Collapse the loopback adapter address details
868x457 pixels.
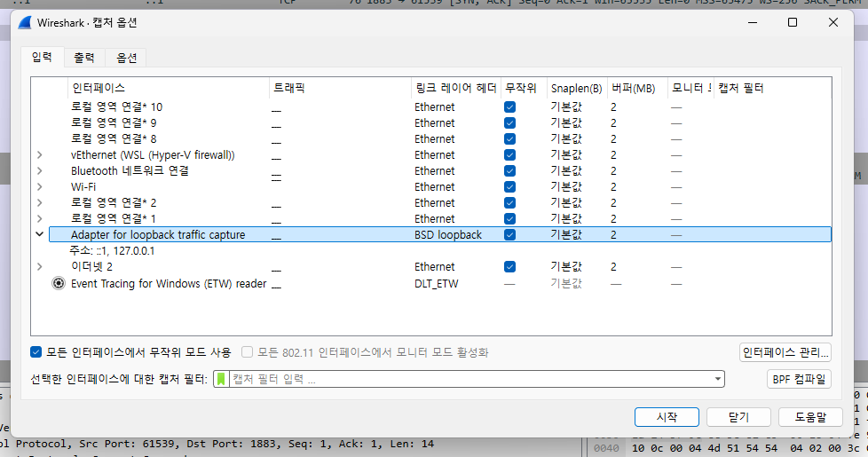40,234
